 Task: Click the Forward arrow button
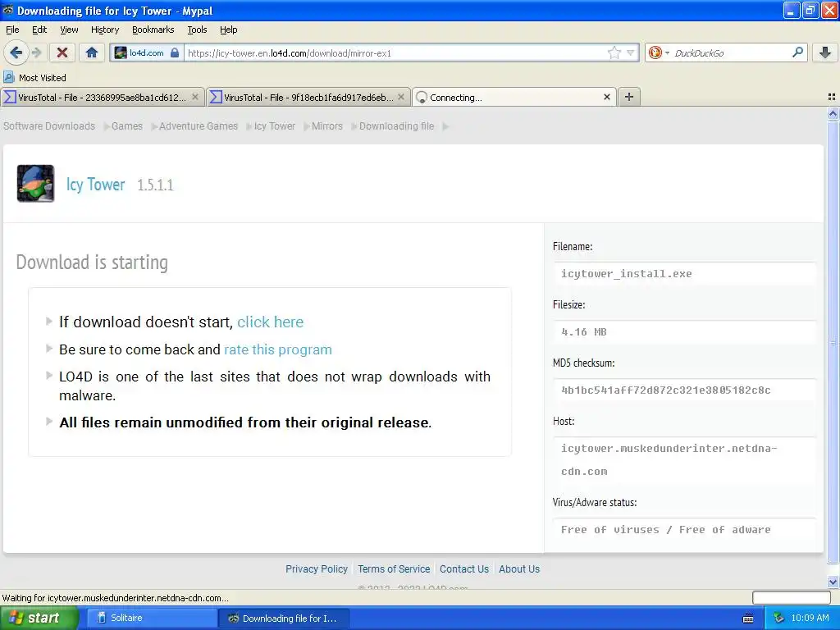coord(36,52)
